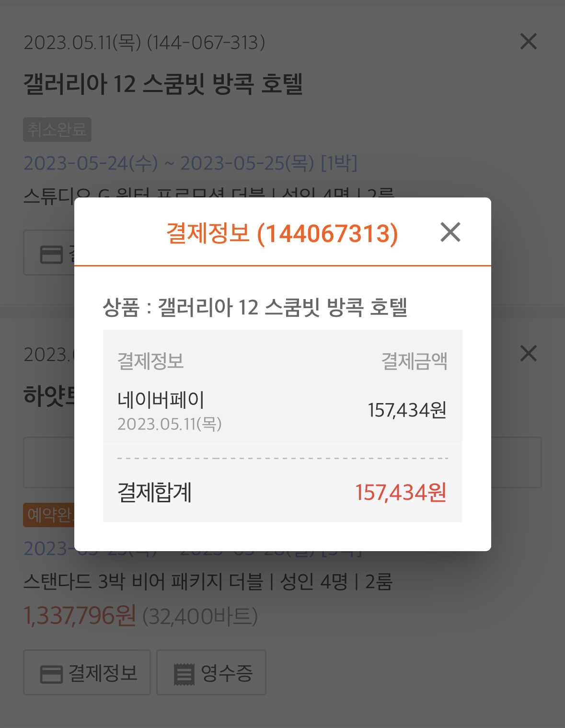Close the 결제정보 payment popup

coord(450,232)
